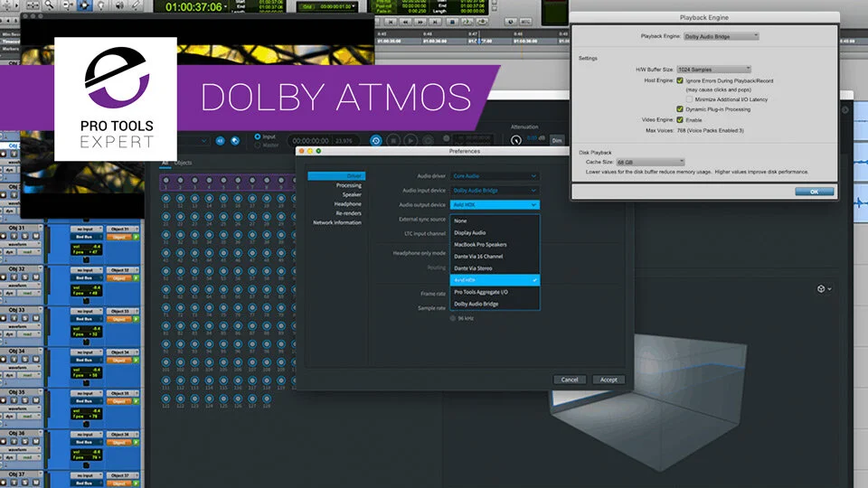Click the round blue speaker-mode icon
The height and width of the screenshot is (488, 868).
[220, 141]
